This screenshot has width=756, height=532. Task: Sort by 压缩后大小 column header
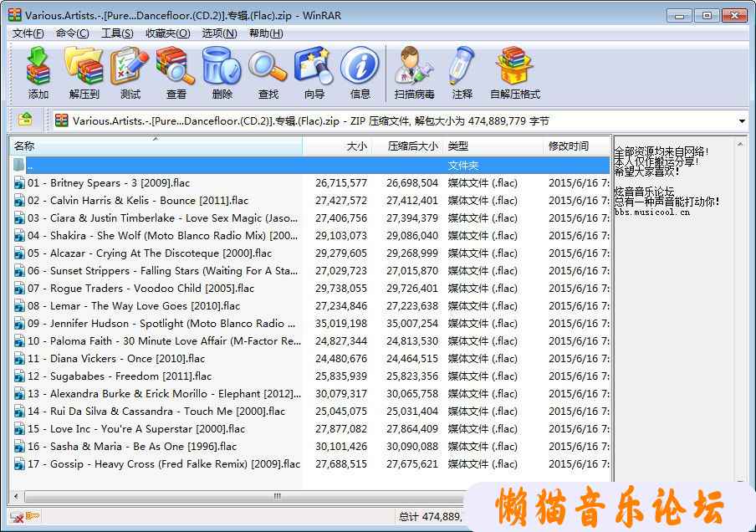pyautogui.click(x=406, y=146)
